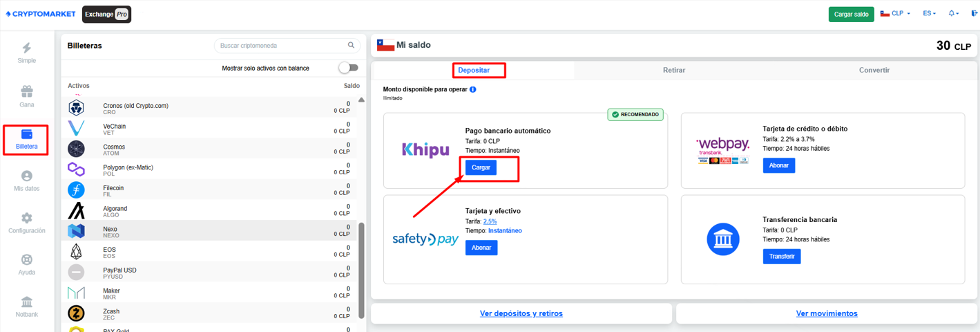Screen dimensions: 980x332
Task: Toggle Mostrar solo activos con balance
Action: click(349, 68)
